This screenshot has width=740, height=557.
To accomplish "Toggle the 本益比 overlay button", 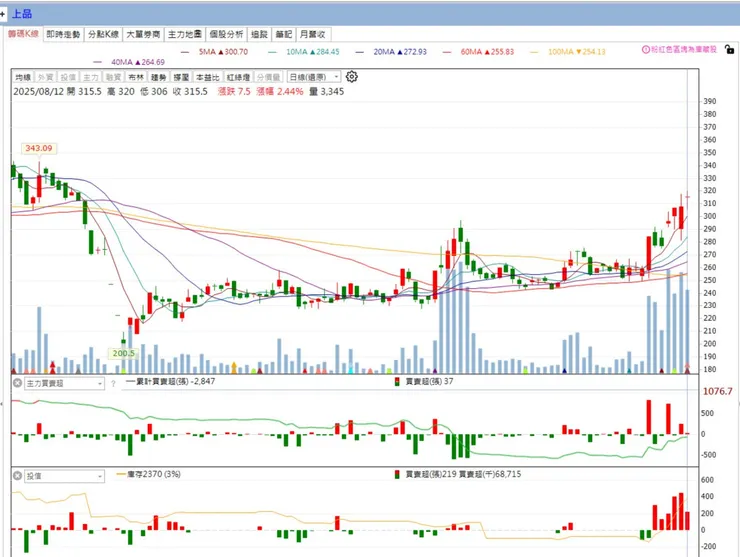I will tap(208, 77).
